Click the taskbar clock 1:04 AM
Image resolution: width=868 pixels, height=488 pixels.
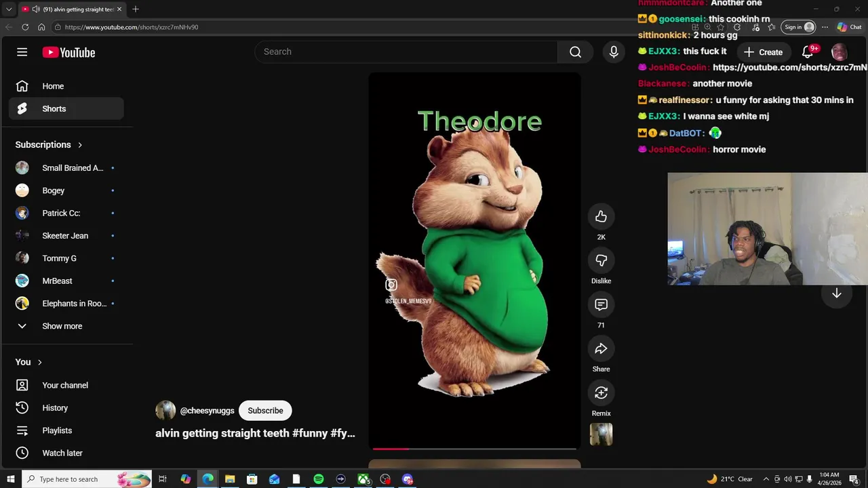(x=829, y=479)
